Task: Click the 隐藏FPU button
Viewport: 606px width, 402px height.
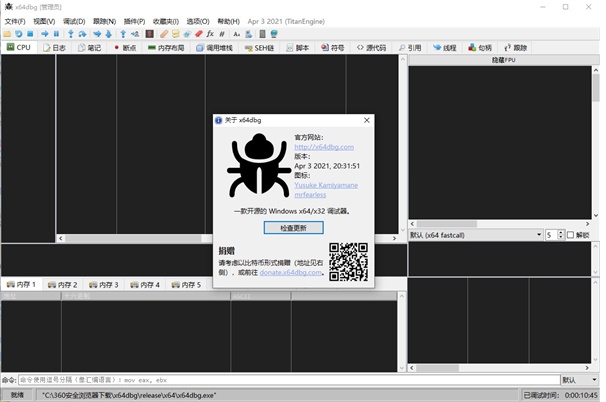Action: [x=504, y=60]
